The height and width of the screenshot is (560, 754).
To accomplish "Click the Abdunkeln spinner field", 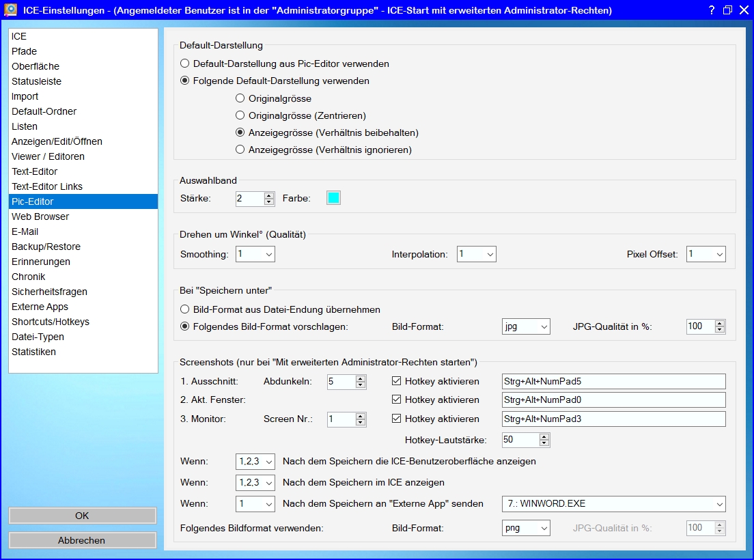I will 347,382.
